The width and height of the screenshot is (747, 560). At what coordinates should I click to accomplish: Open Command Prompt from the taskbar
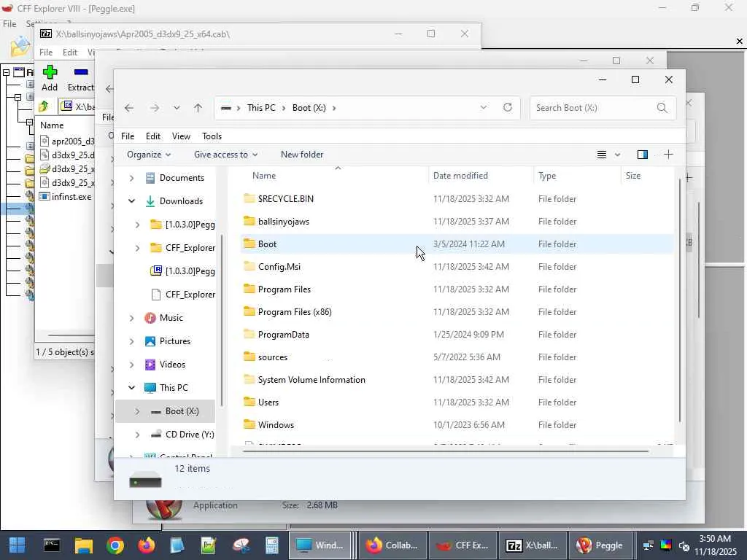pos(52,545)
